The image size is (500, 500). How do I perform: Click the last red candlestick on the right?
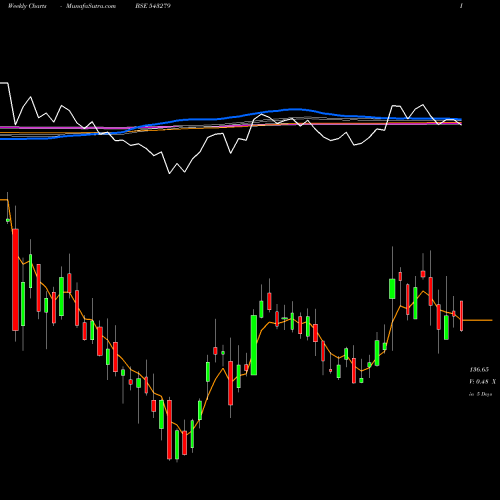pyautogui.click(x=462, y=316)
